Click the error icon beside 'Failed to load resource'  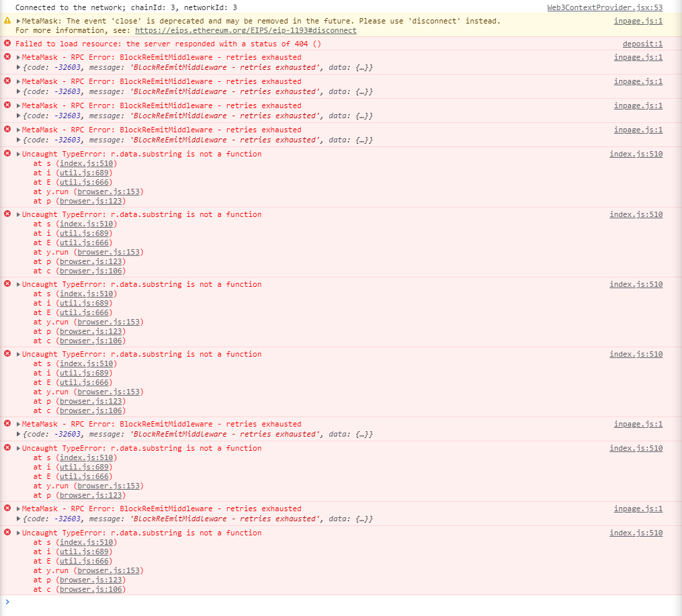click(7, 43)
